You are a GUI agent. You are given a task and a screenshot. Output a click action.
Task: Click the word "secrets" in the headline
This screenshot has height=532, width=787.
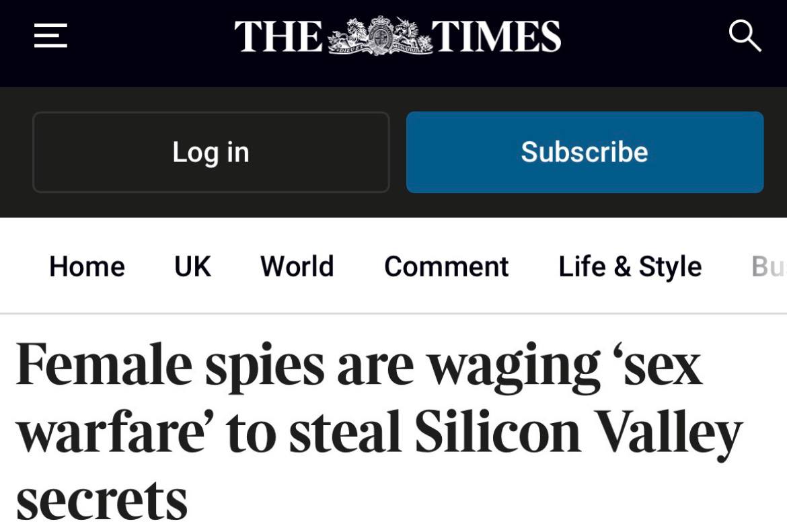pyautogui.click(x=102, y=501)
